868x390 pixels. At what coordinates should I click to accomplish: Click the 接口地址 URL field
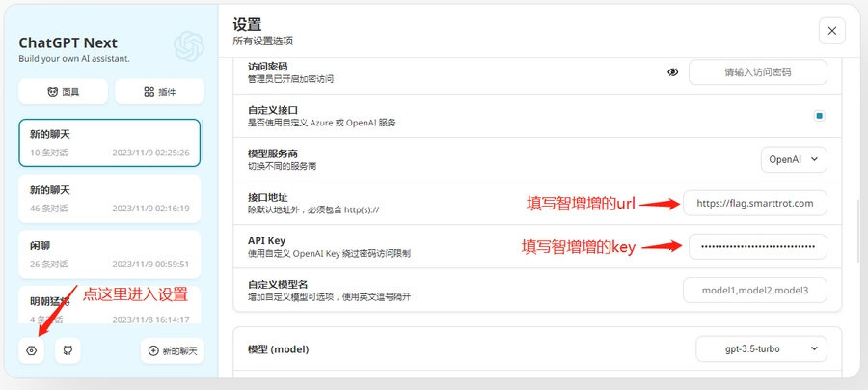coord(755,203)
